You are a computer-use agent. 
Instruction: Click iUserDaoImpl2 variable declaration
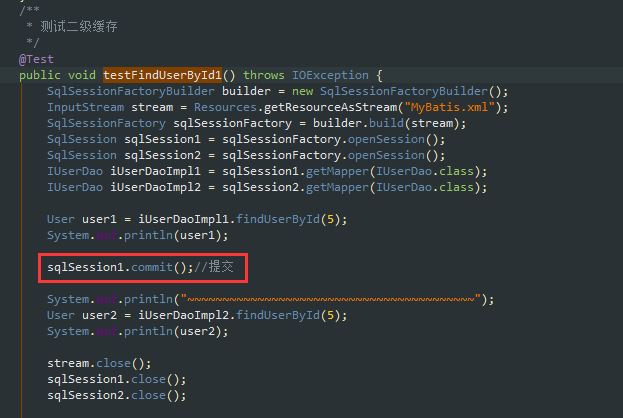[155, 188]
